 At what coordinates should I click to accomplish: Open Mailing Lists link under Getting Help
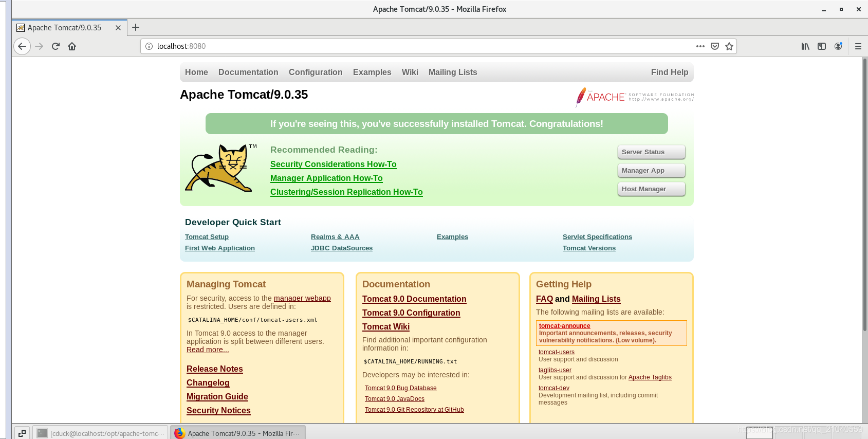click(596, 299)
